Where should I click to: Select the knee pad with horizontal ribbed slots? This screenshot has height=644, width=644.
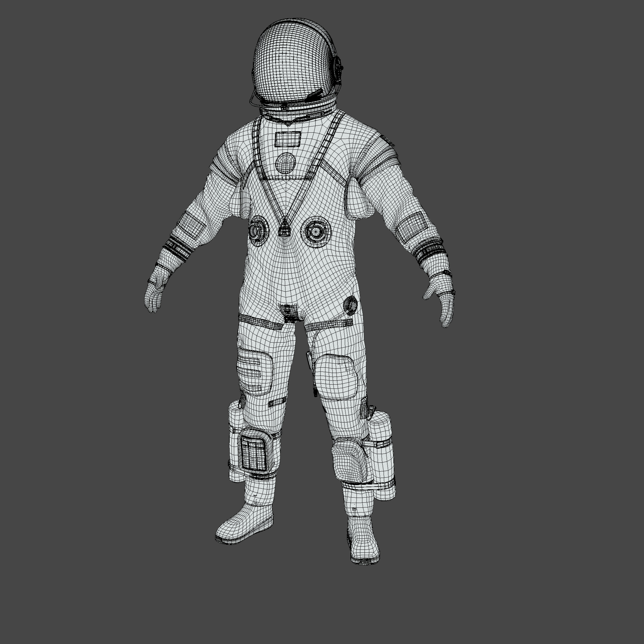[x=255, y=371]
